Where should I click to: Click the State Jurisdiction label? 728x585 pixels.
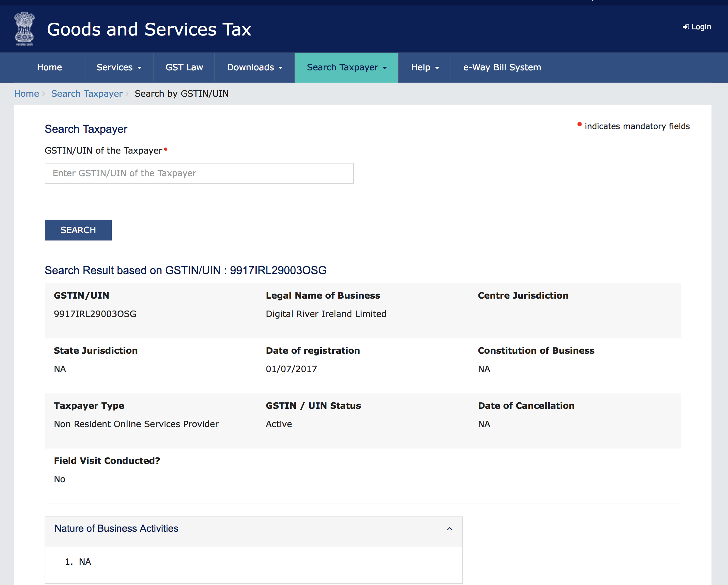(x=96, y=351)
